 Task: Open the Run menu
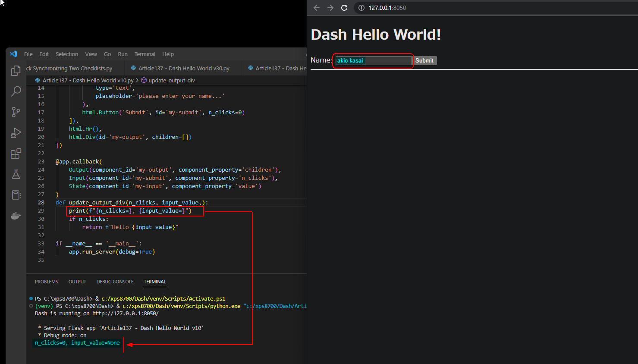tap(123, 54)
